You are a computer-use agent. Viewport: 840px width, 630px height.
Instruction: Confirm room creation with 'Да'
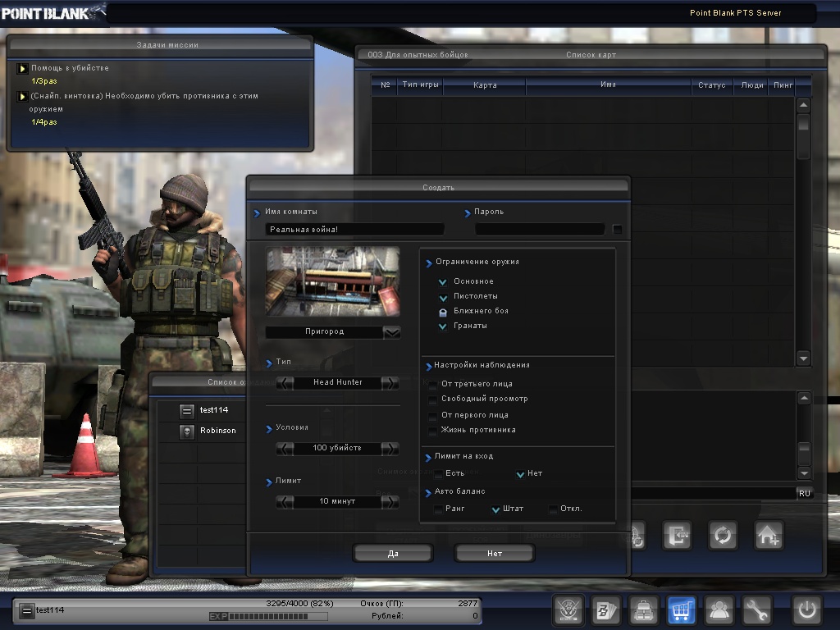[393, 554]
